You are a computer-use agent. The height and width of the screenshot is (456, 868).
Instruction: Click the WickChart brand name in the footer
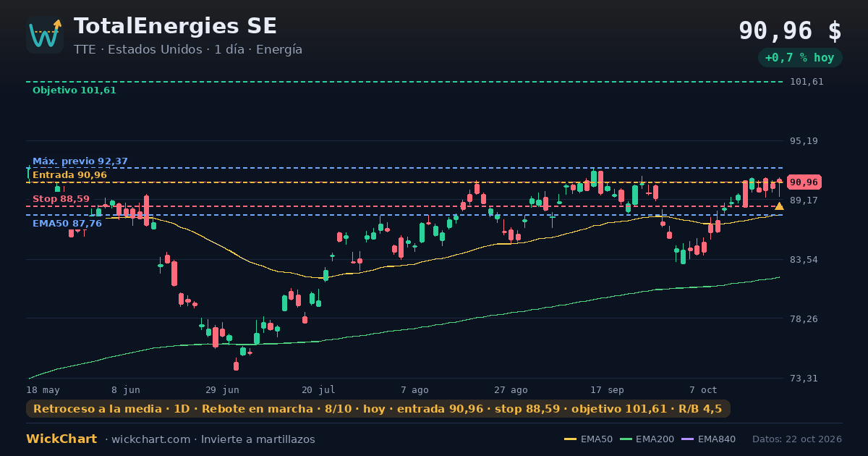[x=61, y=439]
